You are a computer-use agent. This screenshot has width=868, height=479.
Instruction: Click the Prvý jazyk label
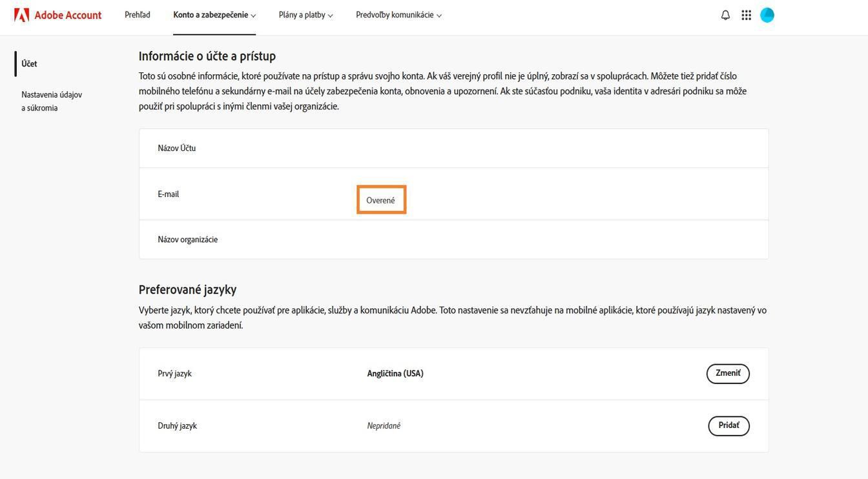point(174,374)
